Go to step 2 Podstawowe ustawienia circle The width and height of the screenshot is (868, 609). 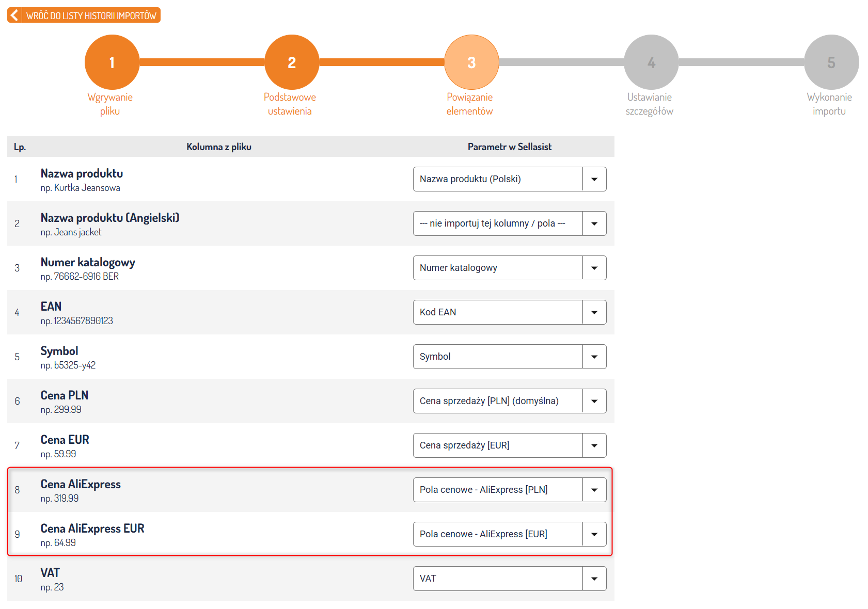pyautogui.click(x=292, y=62)
